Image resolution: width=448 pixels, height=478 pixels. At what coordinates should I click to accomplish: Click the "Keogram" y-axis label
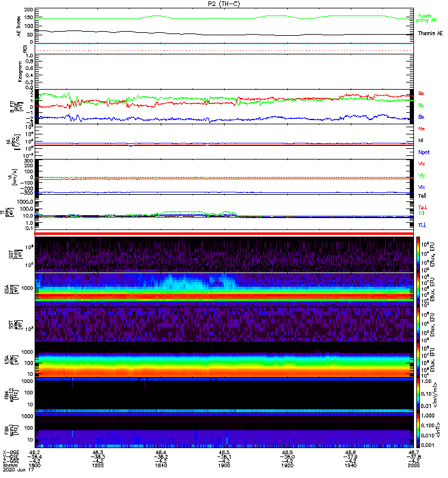tap(20, 72)
